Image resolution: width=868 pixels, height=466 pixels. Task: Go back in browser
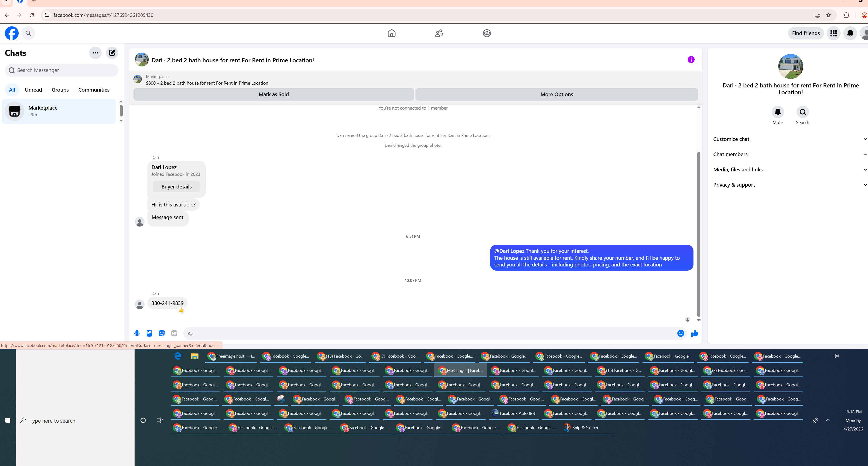pyautogui.click(x=7, y=15)
